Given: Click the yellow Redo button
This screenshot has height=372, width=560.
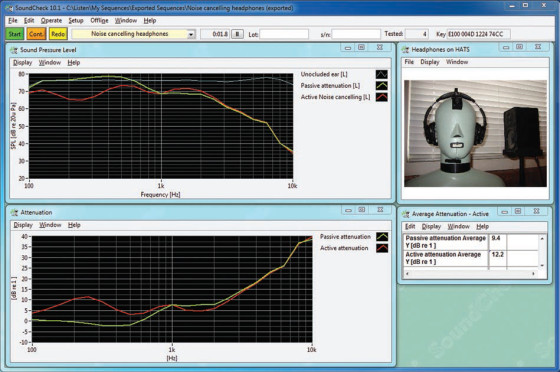Looking at the screenshot, I should point(58,34).
